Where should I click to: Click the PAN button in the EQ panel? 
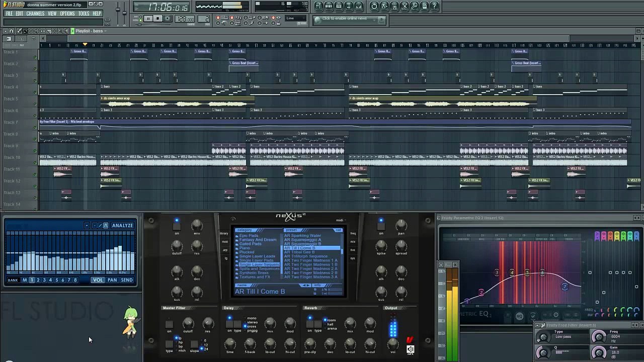click(112, 280)
